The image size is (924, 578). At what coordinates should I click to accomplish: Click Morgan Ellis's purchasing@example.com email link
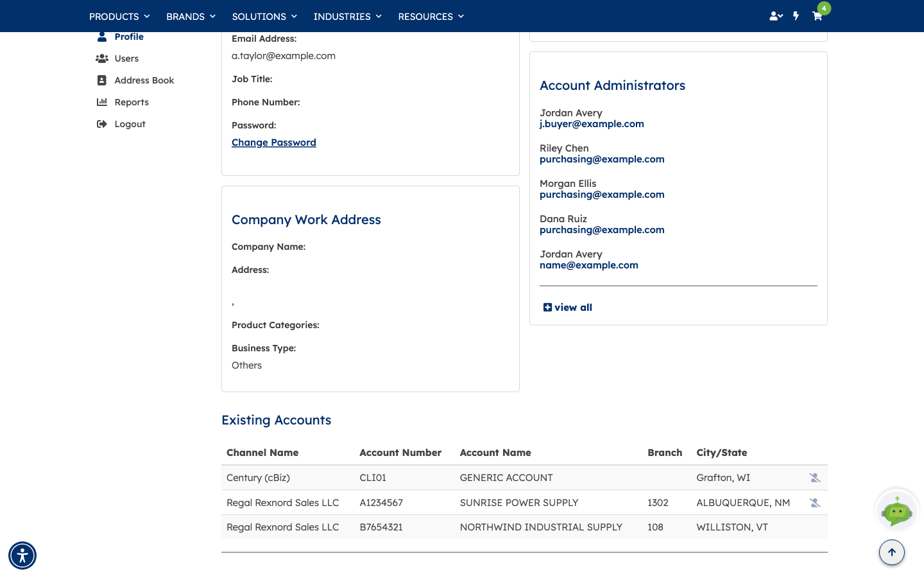point(602,195)
